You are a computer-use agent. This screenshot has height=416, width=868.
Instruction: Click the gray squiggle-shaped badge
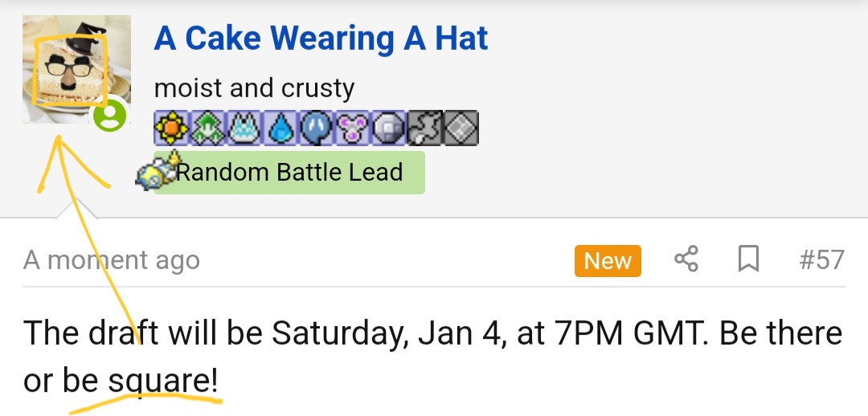tap(424, 127)
